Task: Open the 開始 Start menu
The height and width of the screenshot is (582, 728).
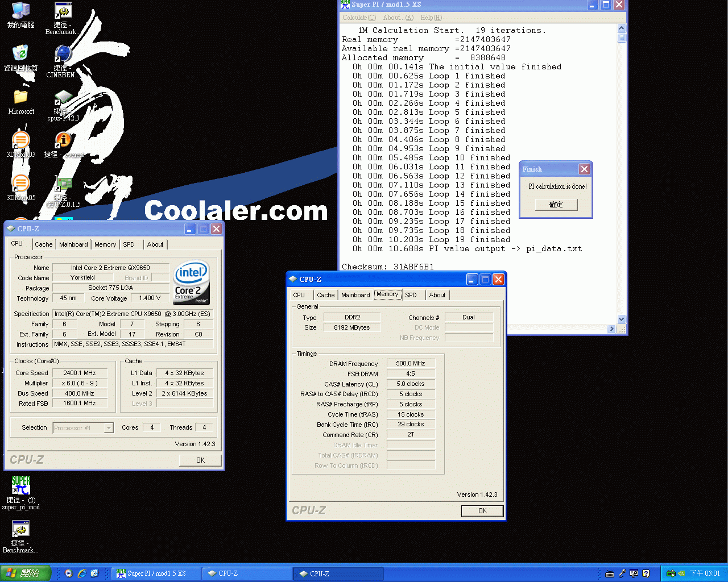Action: pos(26,573)
